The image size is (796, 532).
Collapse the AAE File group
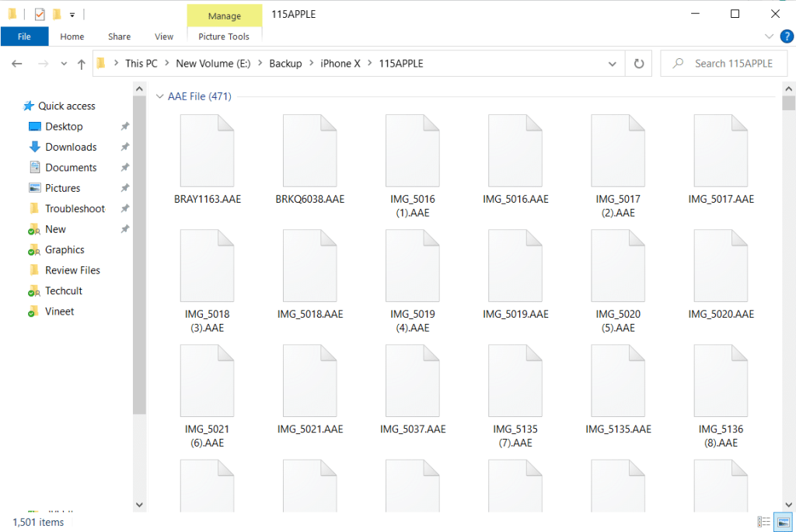click(159, 97)
